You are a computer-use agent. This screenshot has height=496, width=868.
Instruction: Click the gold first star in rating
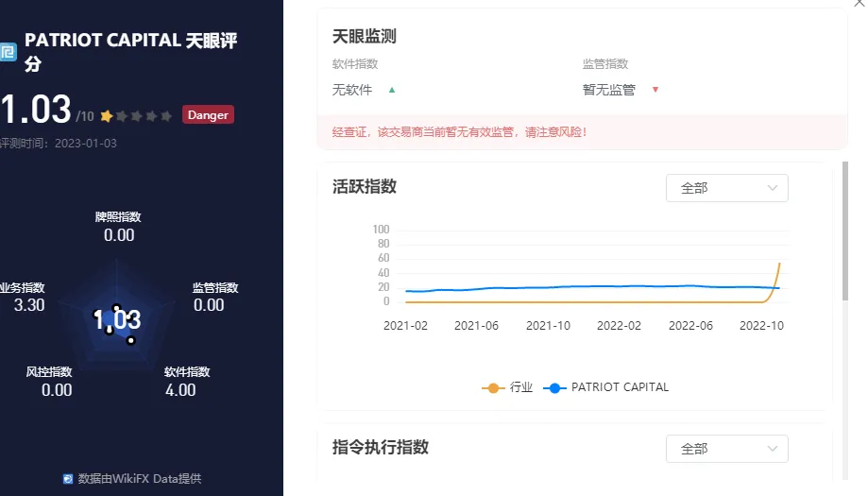[107, 115]
